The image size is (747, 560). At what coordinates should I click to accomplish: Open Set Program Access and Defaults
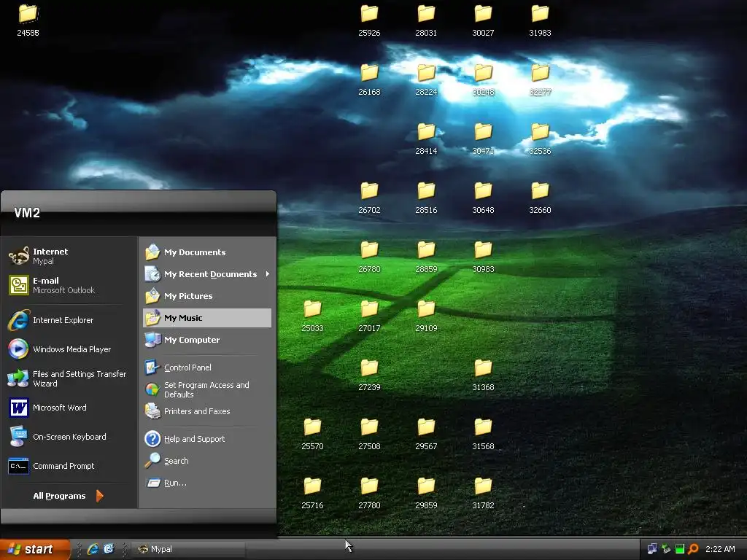[206, 389]
